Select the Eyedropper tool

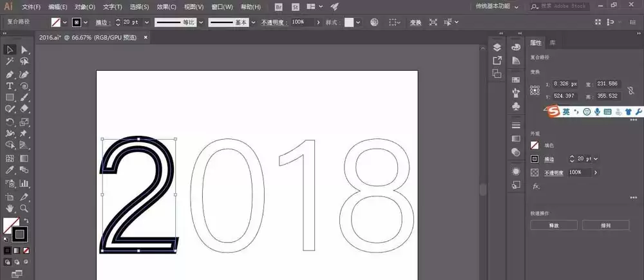[10, 170]
